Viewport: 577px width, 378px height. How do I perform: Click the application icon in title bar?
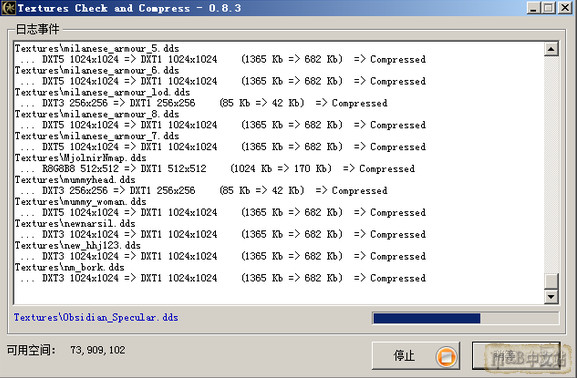(x=8, y=8)
